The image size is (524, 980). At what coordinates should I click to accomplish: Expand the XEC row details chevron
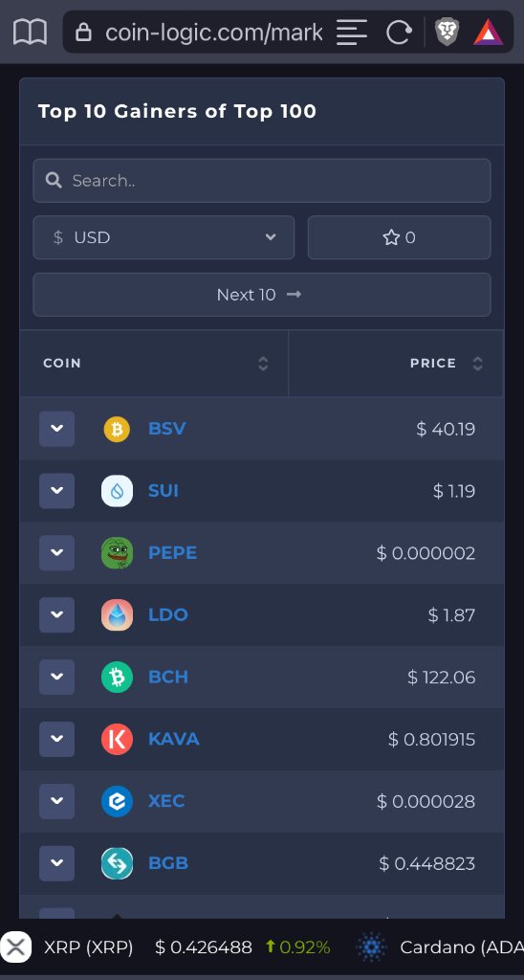[x=56, y=802]
